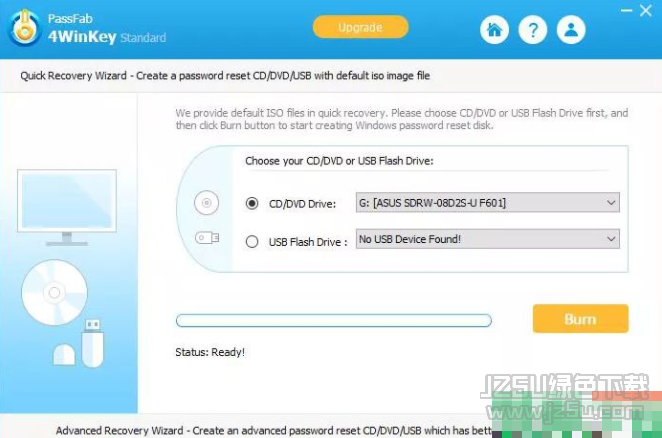Open the CD/DVD Drive dropdown list
662x438 pixels.
[488, 203]
